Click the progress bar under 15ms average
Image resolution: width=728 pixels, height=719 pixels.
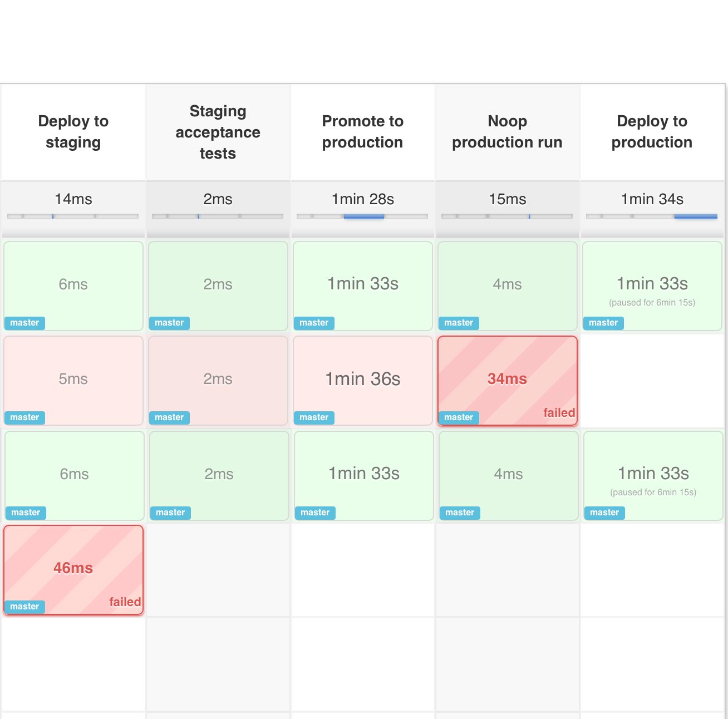coord(507,216)
